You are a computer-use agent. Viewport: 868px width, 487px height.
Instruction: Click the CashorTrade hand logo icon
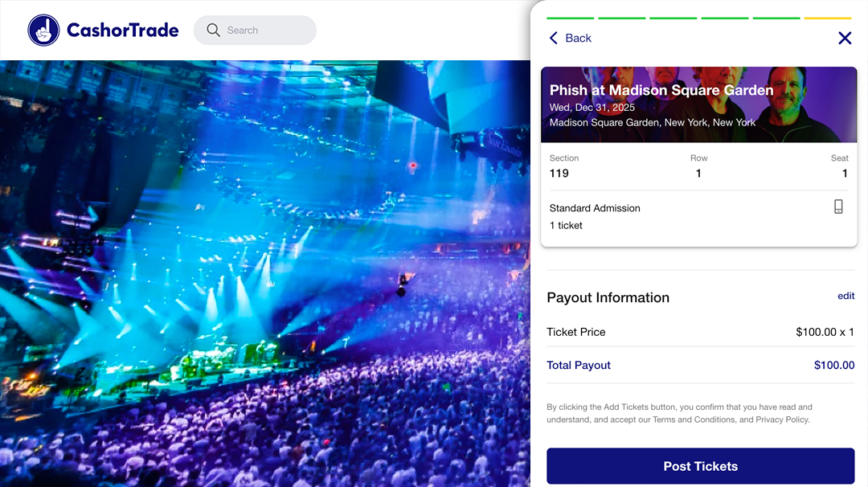click(44, 30)
